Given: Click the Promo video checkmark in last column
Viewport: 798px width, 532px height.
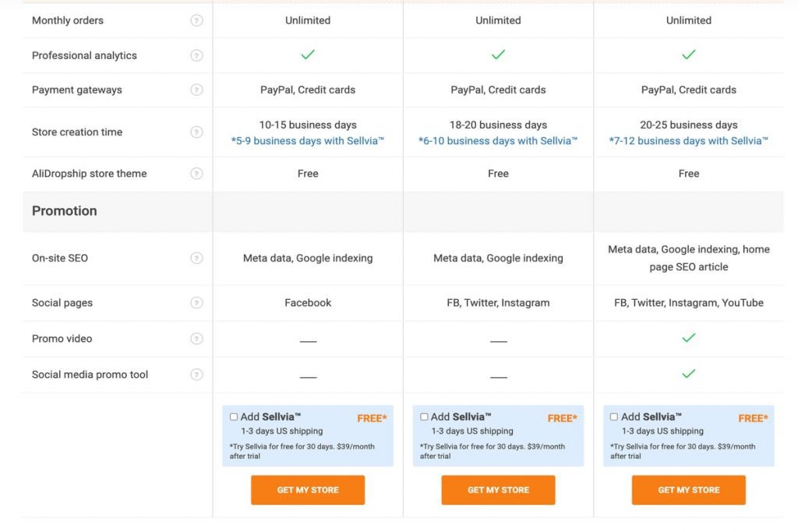Looking at the screenshot, I should tap(688, 338).
